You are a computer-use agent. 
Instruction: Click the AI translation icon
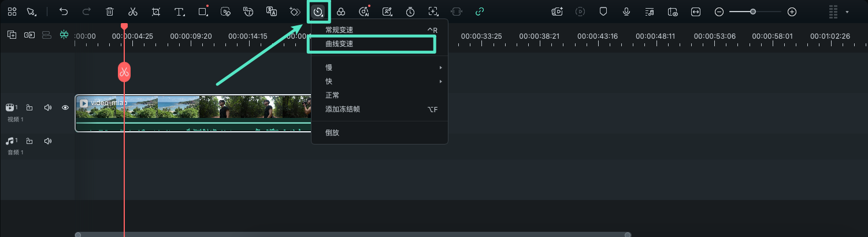click(272, 12)
